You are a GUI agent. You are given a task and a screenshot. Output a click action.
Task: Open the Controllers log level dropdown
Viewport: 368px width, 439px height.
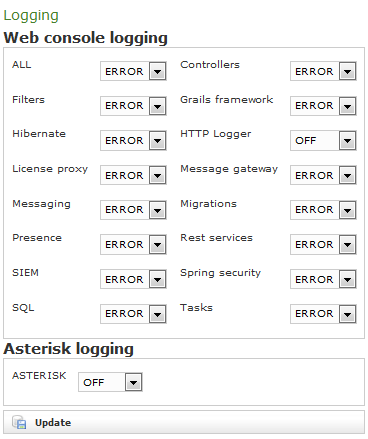[x=323, y=71]
